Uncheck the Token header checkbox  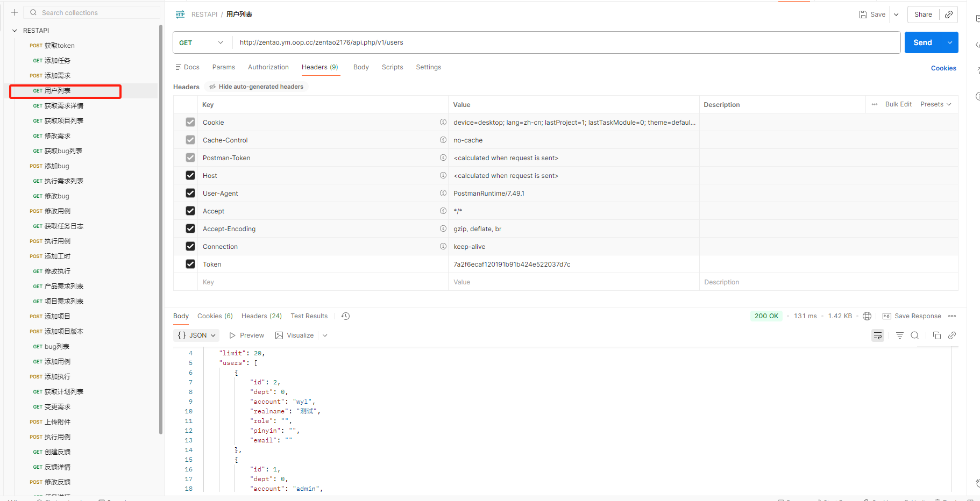pos(190,264)
